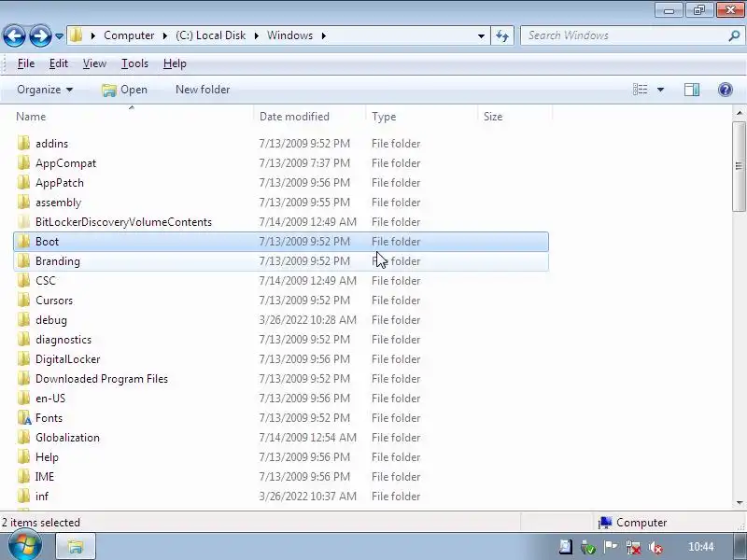Image resolution: width=747 pixels, height=560 pixels.
Task: Open the File menu
Action: 26,63
